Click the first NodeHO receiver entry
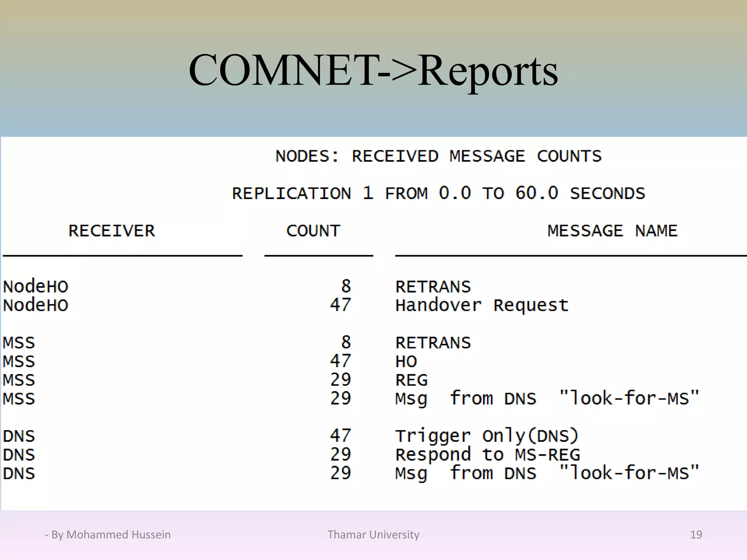This screenshot has height=560, width=747. [35, 287]
